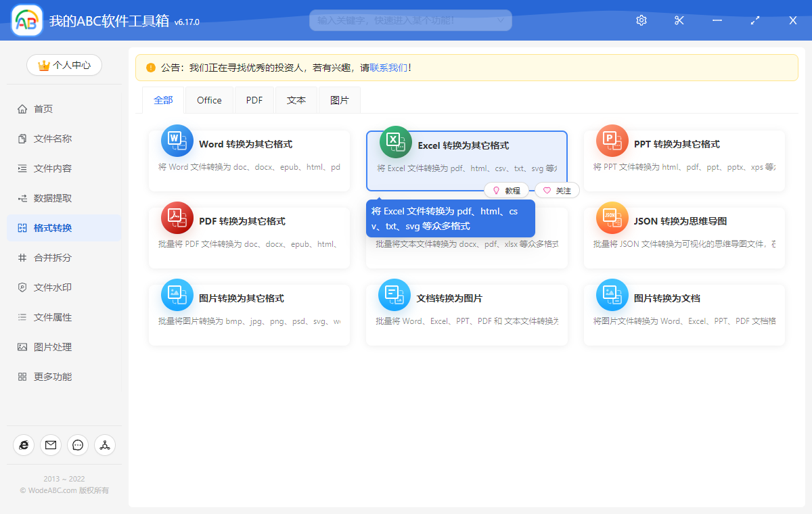812x514 pixels.
Task: Click the green Excel conversion card icon
Action: (395, 142)
